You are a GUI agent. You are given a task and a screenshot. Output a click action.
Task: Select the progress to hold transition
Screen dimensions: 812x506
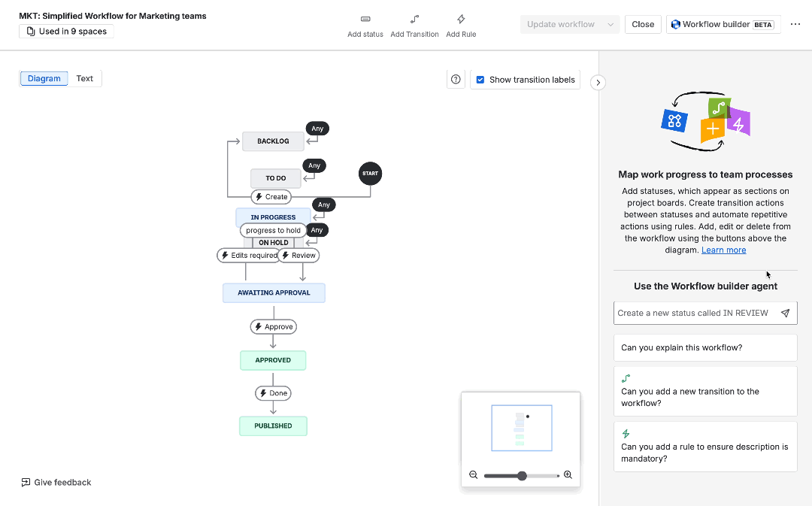(273, 231)
